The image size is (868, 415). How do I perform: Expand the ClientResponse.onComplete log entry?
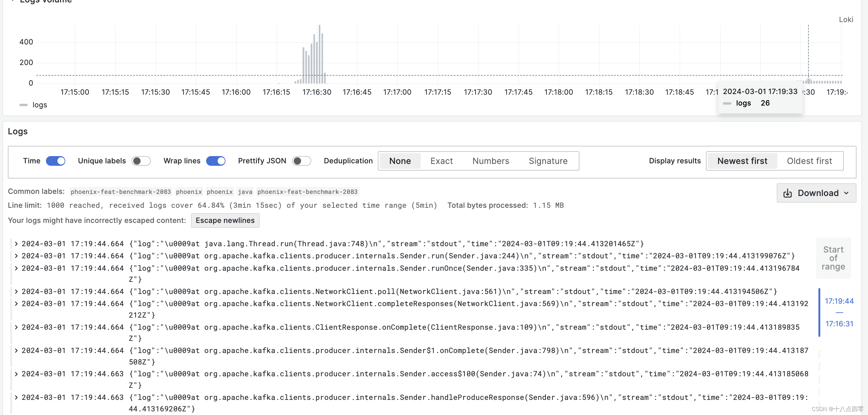point(16,327)
